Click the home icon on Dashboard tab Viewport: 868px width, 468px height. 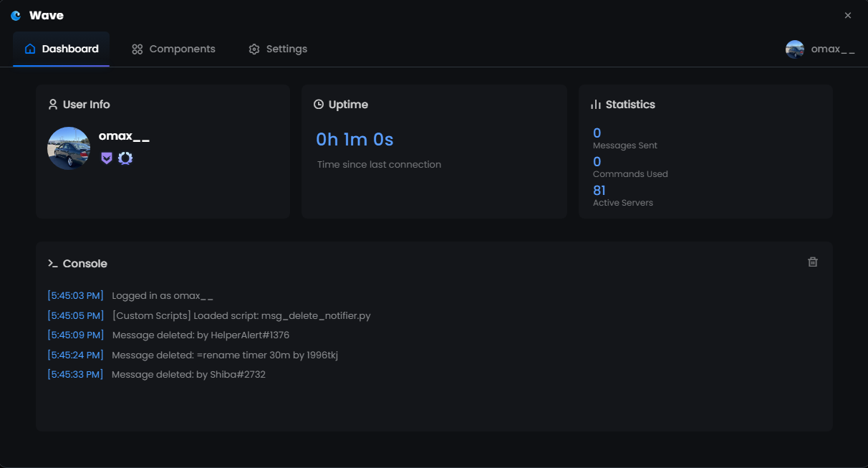[x=29, y=48]
